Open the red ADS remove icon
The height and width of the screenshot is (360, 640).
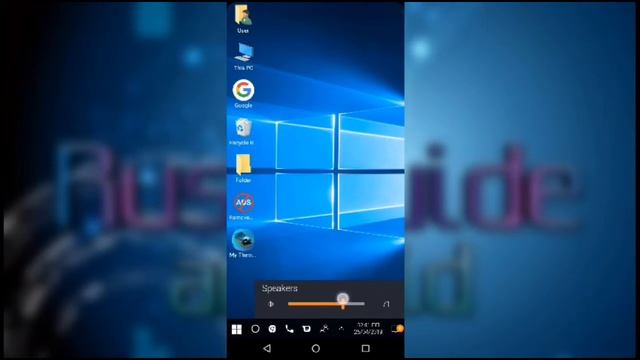click(x=243, y=207)
